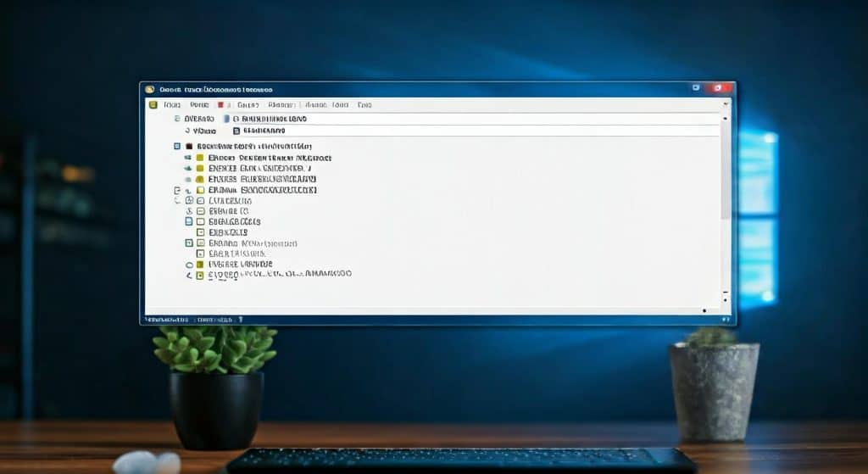Select the first yellow folder icon under the root node
Viewport: 868px width, 474px height.
pos(200,159)
